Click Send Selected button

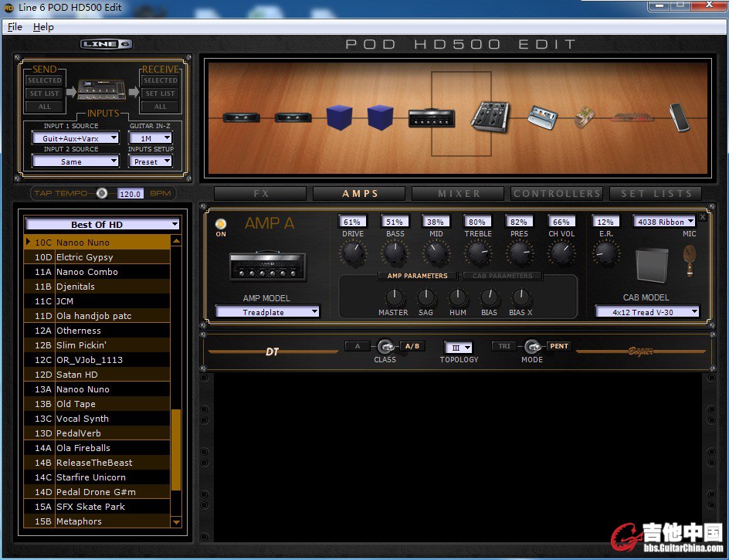(45, 80)
